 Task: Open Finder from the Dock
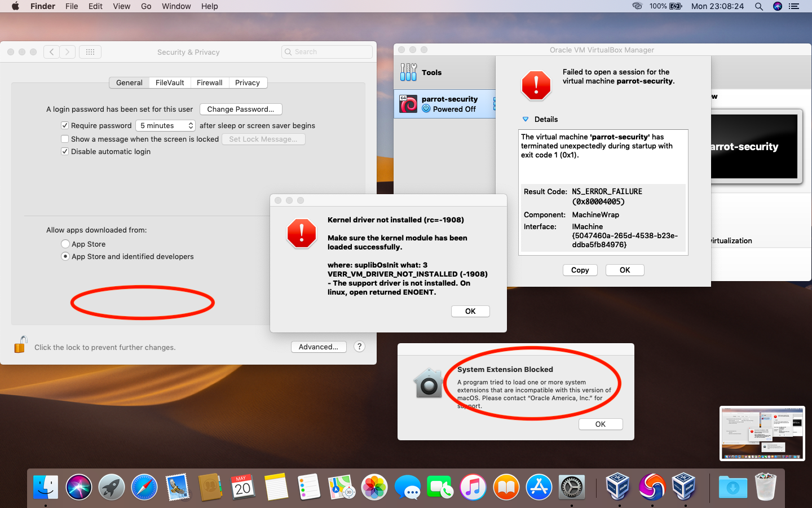pos(46,487)
